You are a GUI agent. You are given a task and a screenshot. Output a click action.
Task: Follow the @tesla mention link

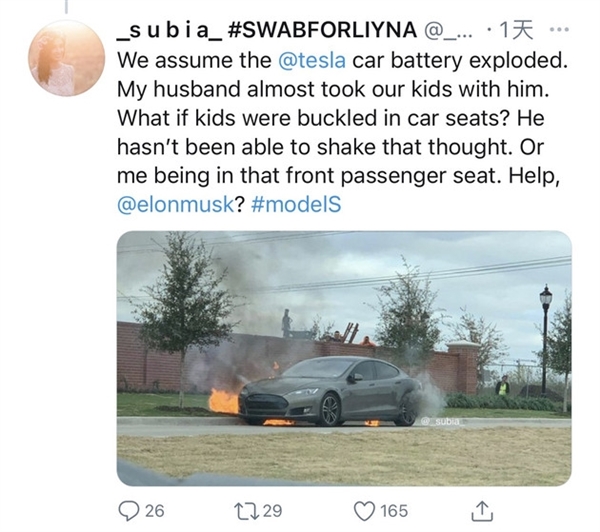click(312, 60)
